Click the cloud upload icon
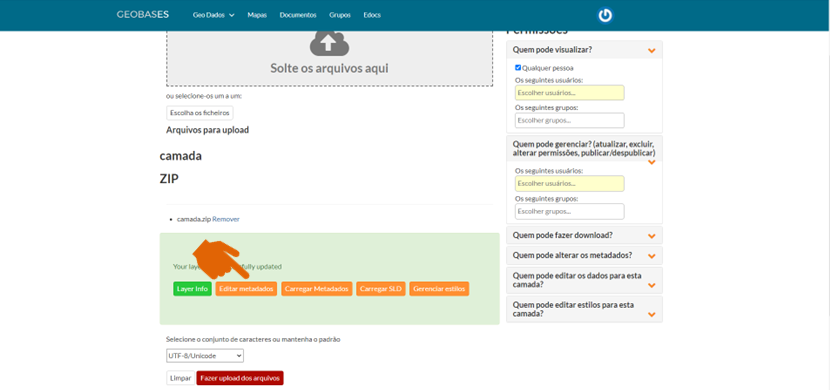830x390 pixels. 329,43
